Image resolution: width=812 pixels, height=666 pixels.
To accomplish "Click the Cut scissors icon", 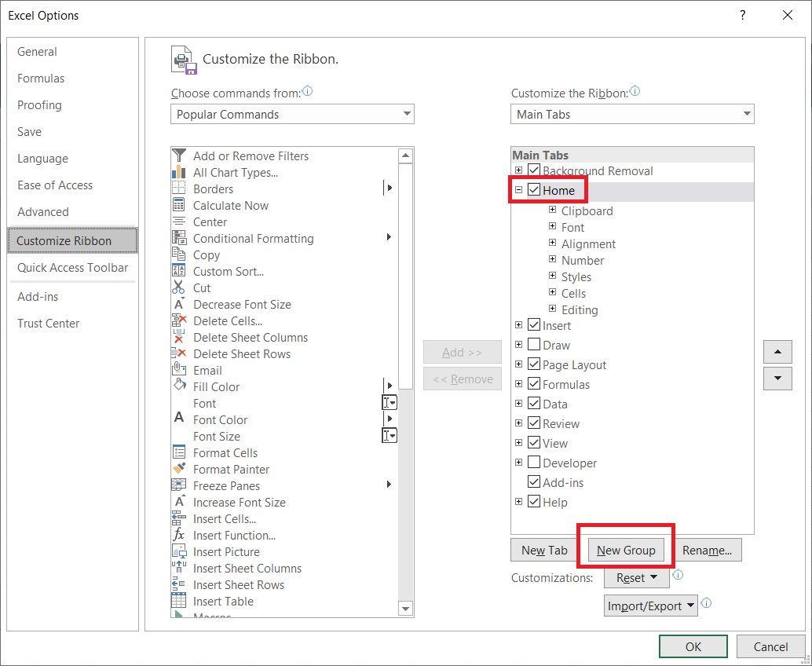I will click(179, 287).
